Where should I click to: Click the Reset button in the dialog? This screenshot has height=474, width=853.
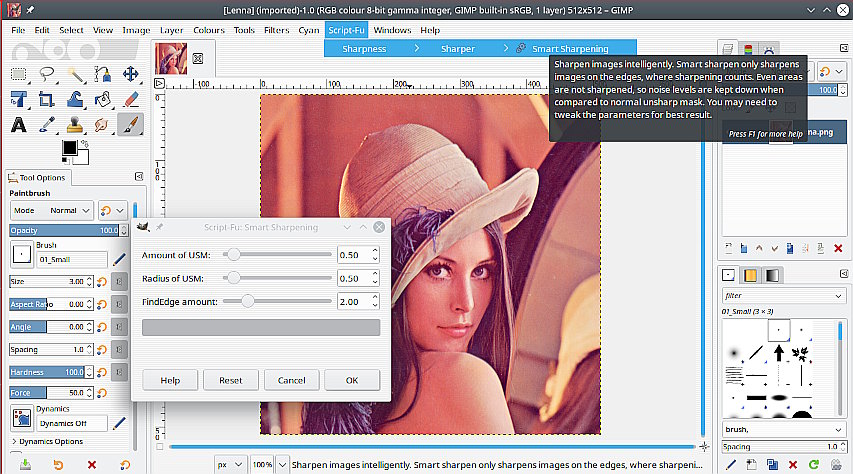[x=231, y=380]
